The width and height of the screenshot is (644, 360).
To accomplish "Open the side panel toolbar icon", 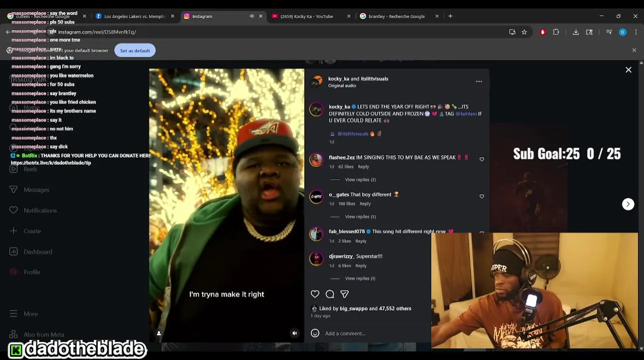I will point(589,32).
